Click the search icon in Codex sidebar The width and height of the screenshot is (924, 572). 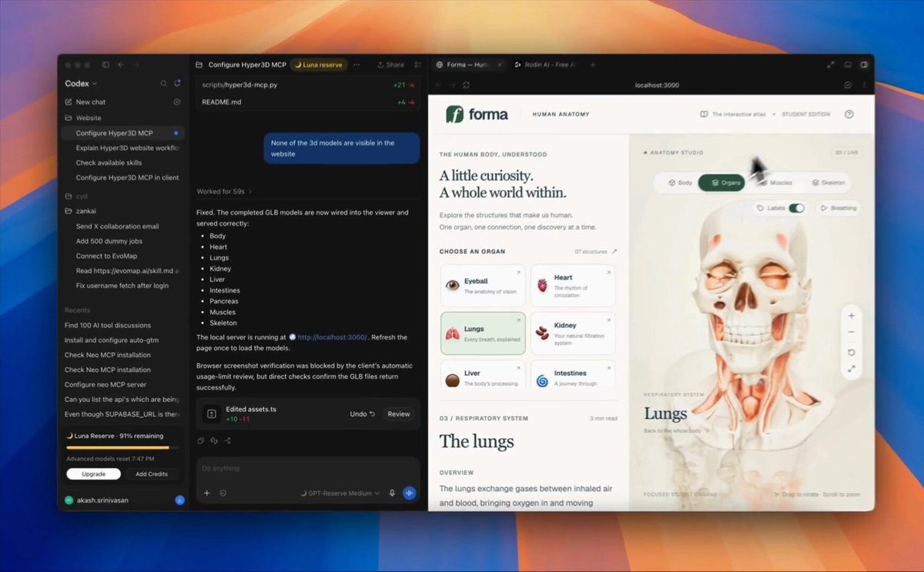tap(163, 83)
